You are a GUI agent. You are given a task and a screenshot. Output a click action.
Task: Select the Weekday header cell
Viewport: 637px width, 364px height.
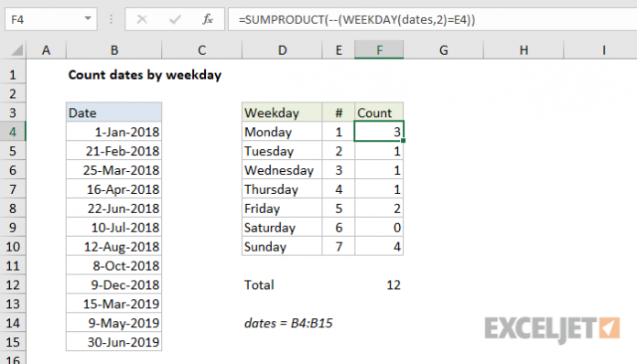[x=282, y=112]
